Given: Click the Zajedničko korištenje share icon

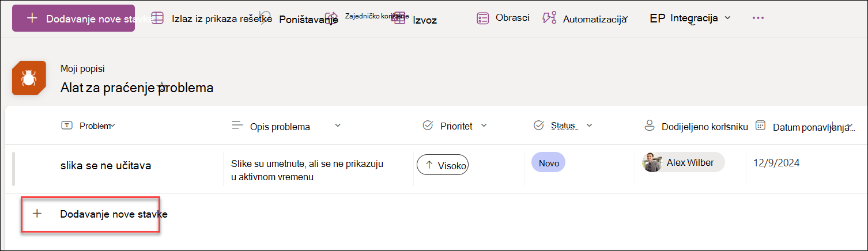Looking at the screenshot, I should pyautogui.click(x=331, y=17).
